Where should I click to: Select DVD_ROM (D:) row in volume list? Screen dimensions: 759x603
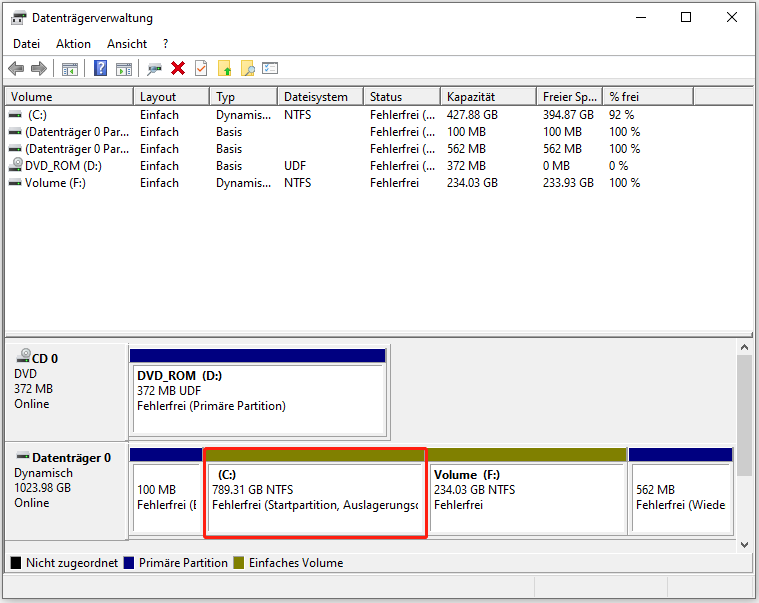(63, 166)
